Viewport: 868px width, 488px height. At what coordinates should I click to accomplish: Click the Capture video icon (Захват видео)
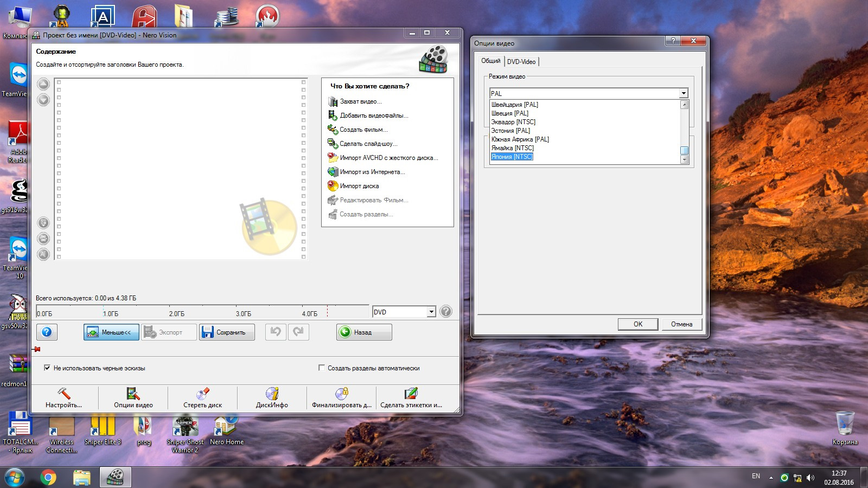tap(333, 101)
